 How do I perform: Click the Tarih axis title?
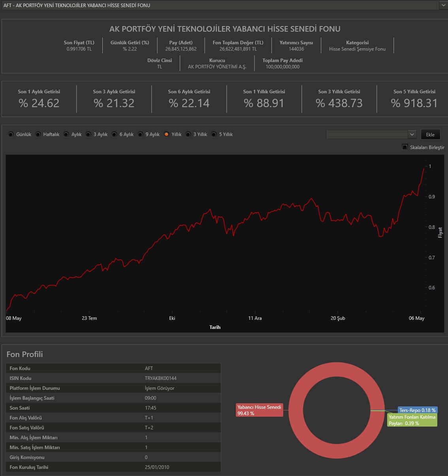[215, 327]
